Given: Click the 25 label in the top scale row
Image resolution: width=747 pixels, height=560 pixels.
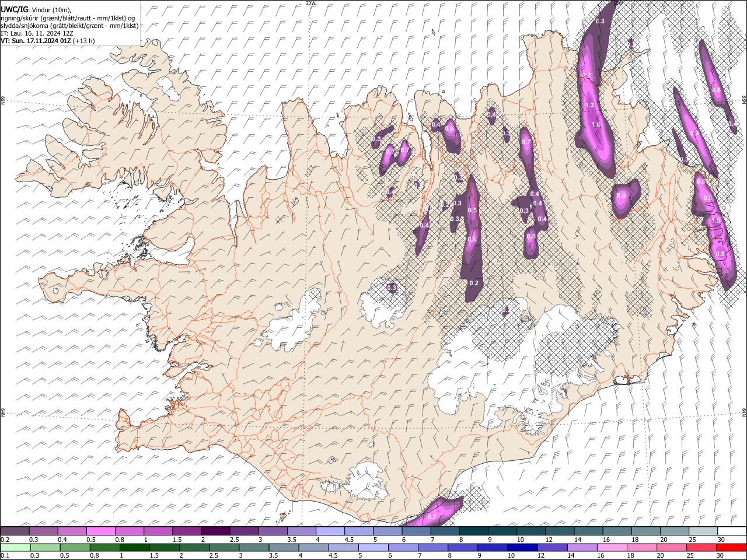Looking at the screenshot, I should (692, 540).
